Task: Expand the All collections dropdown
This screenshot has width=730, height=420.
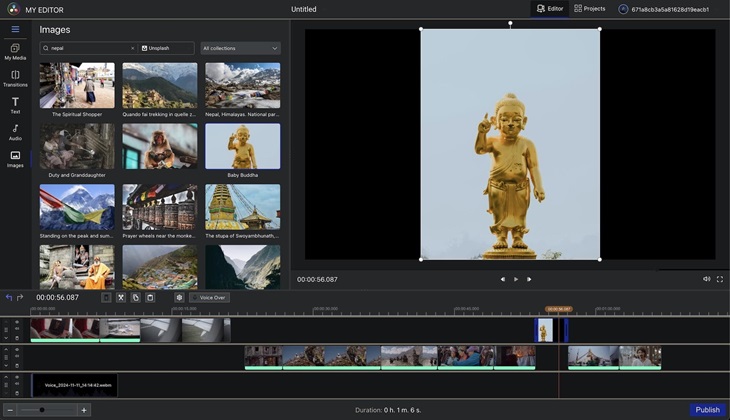Action: [x=240, y=48]
